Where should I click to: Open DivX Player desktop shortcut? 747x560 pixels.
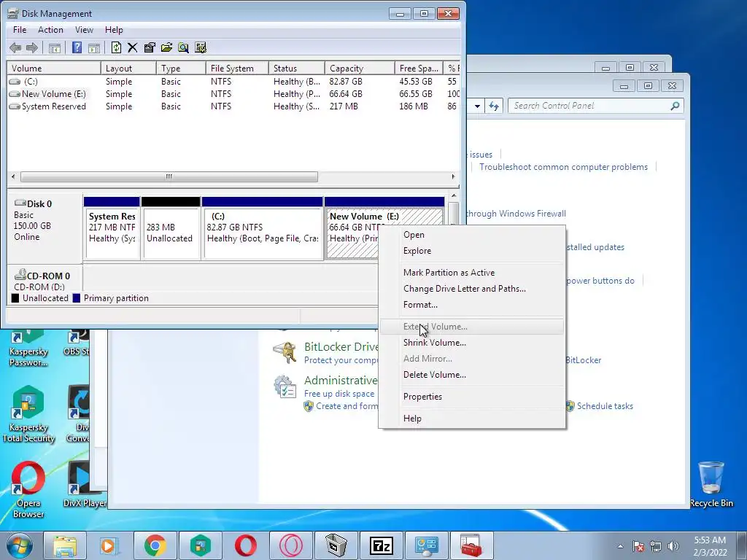[84, 485]
